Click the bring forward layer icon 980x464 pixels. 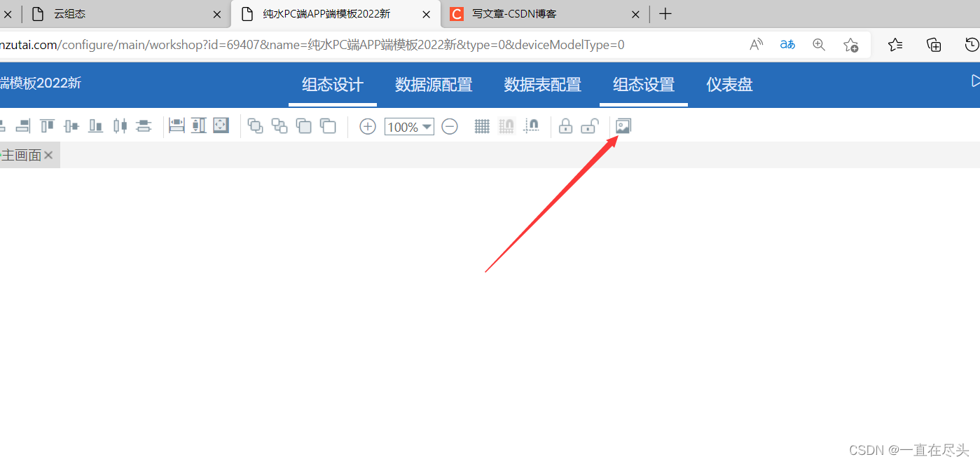pos(256,126)
